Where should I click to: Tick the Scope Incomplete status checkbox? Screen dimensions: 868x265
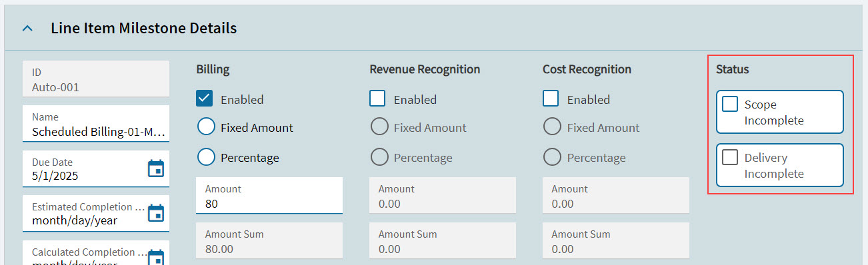pos(730,104)
